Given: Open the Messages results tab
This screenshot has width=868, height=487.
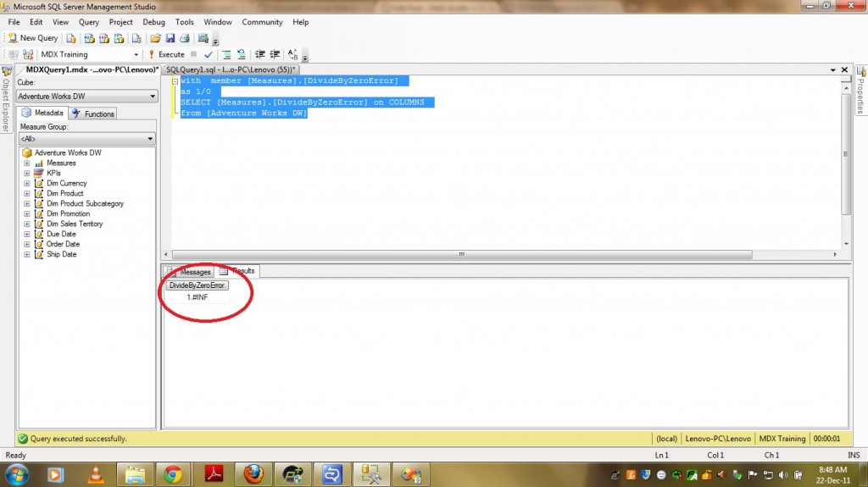Looking at the screenshot, I should (189, 272).
